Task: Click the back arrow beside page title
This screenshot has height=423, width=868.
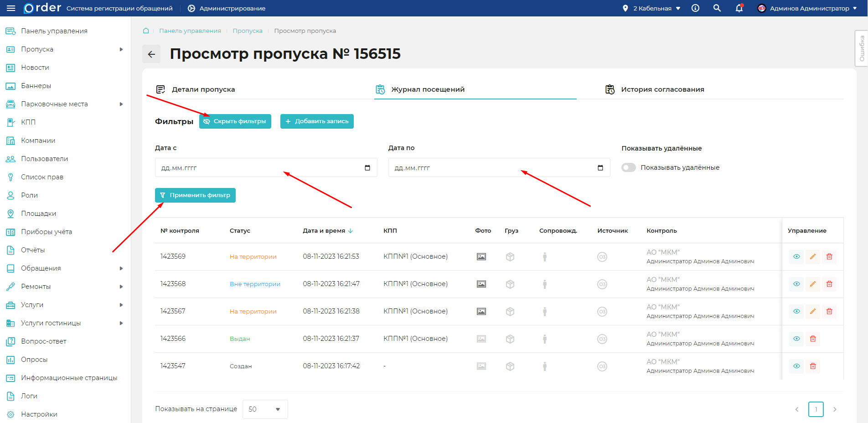Action: pos(151,54)
